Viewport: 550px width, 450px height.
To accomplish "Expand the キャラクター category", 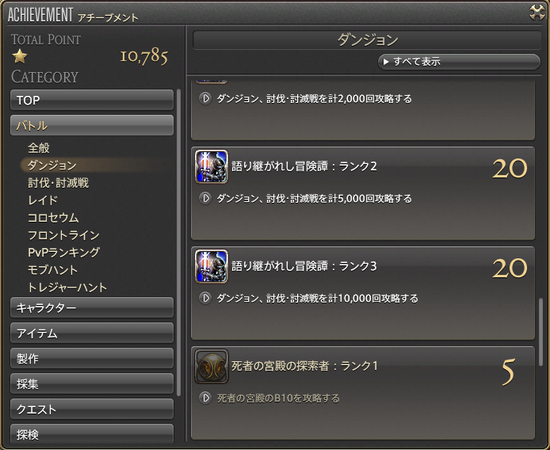I will (92, 308).
